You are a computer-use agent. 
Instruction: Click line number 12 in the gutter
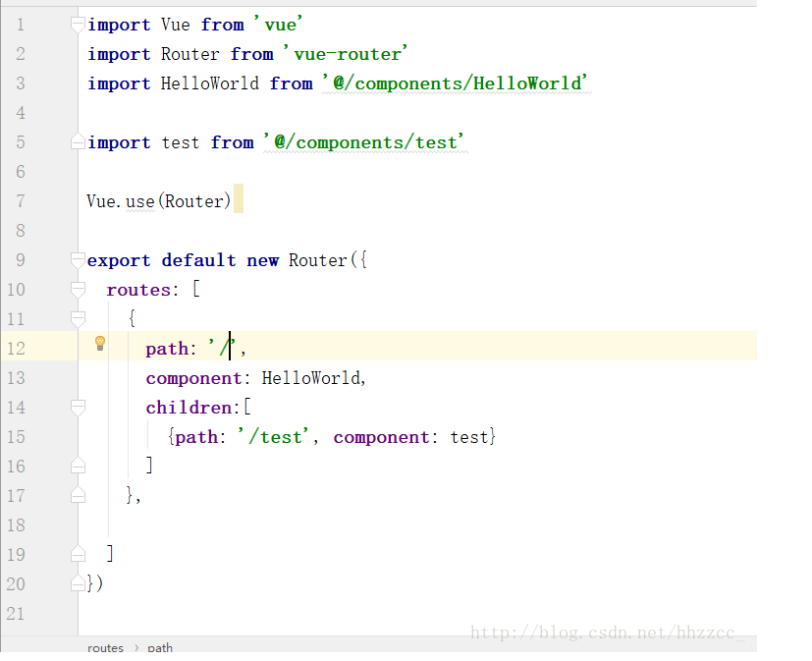16,348
